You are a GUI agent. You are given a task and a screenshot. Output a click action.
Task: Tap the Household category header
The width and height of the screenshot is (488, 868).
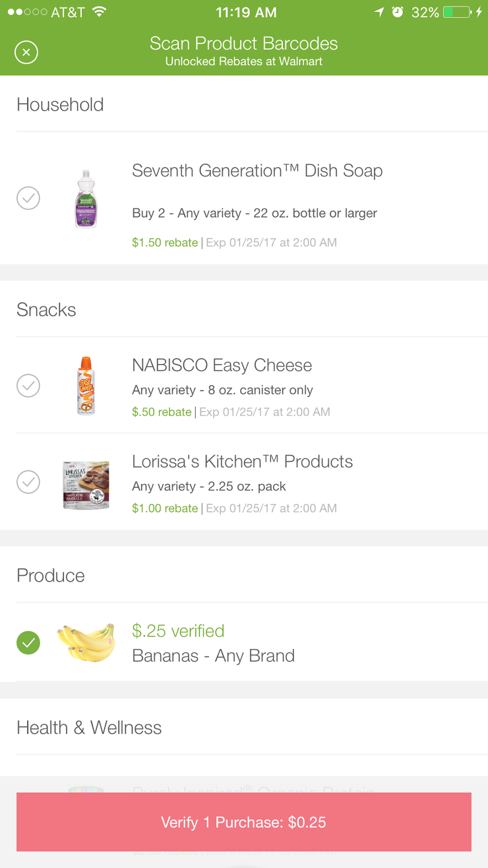(60, 105)
